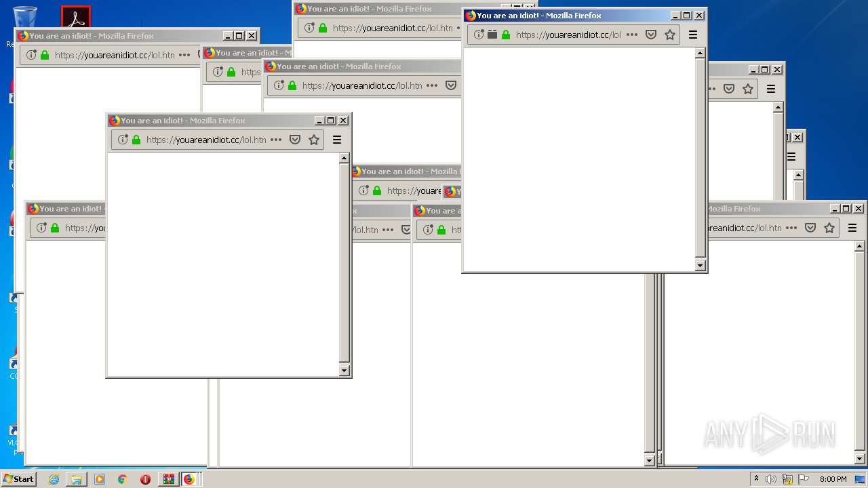Viewport: 868px width, 488px height.
Task: Show site information icon in active blue-titled window
Action: (x=479, y=35)
